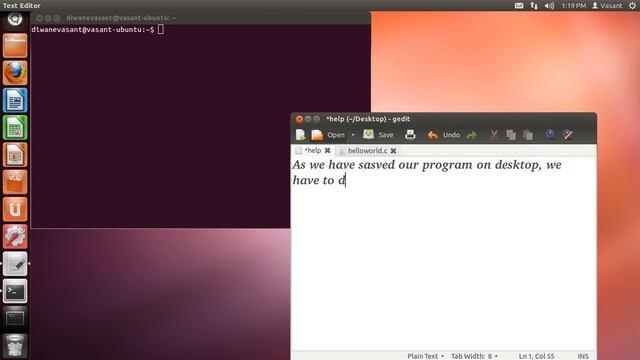This screenshot has height=360, width=640.
Task: Click the terminal command prompt line
Action: tap(98, 29)
